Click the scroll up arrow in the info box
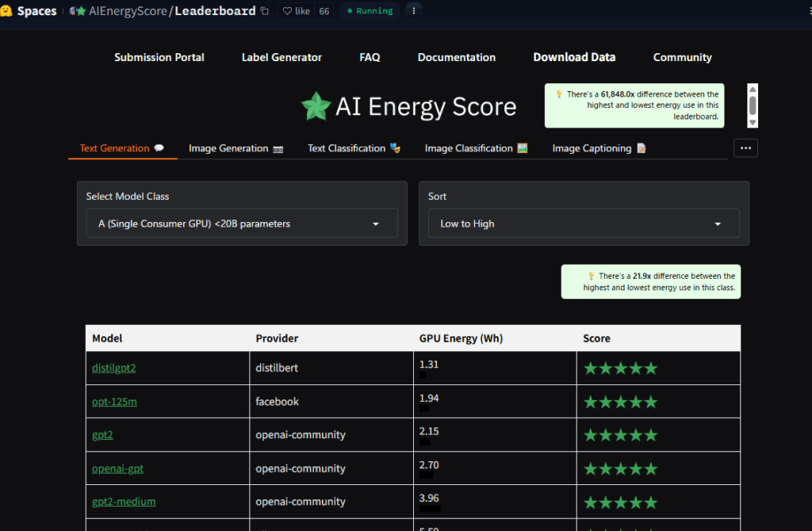Screen dimensions: 812x531 (x=753, y=90)
